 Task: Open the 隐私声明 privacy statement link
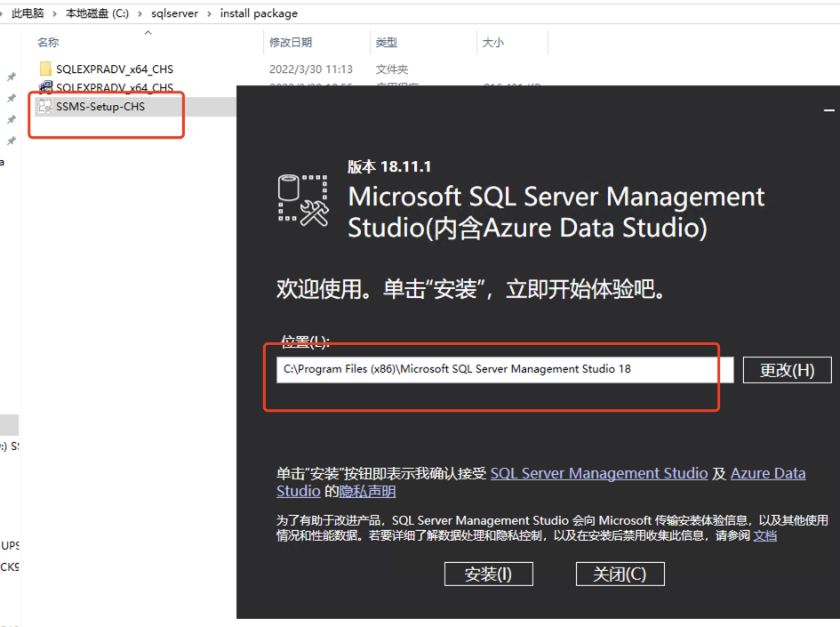tap(367, 492)
